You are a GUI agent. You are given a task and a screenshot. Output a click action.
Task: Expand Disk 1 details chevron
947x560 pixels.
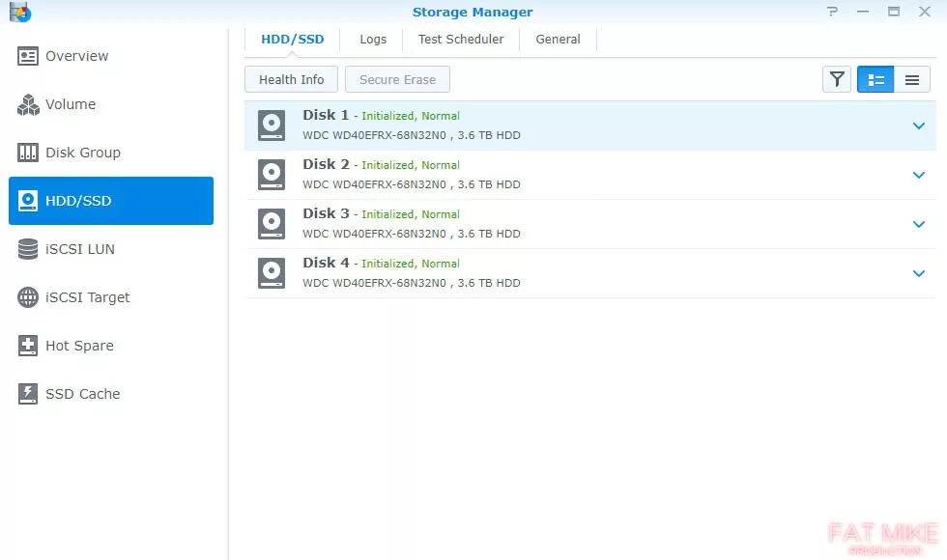pyautogui.click(x=919, y=126)
